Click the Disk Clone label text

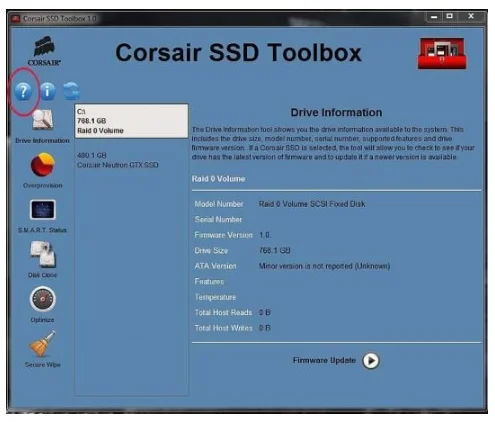click(x=43, y=275)
